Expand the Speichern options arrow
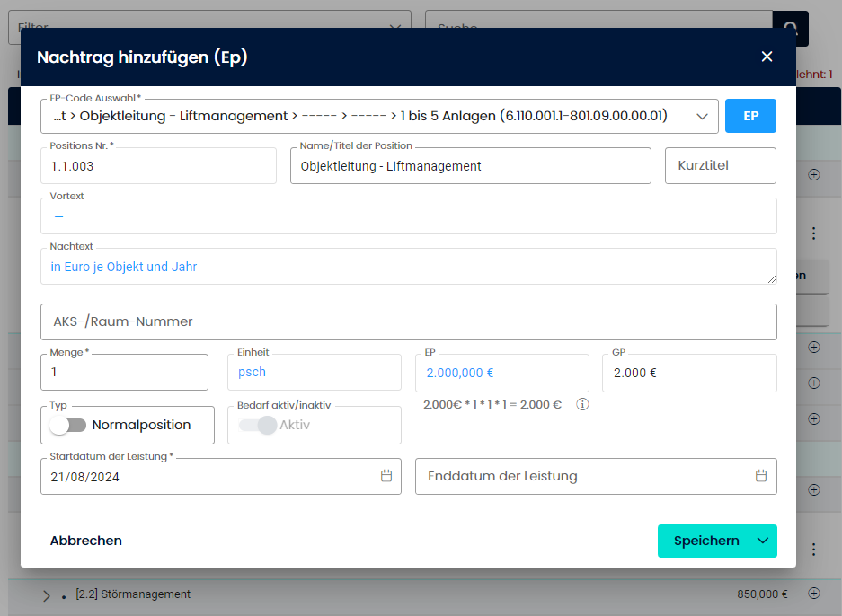This screenshot has width=842, height=616. 763,541
